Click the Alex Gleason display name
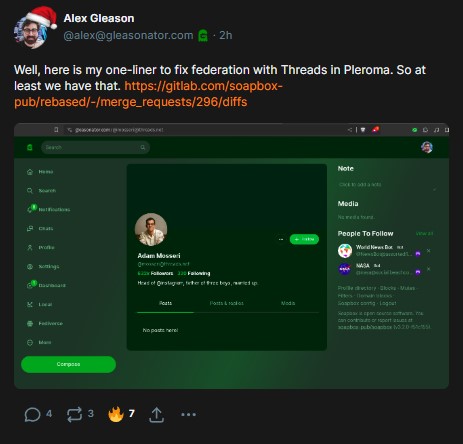 (x=99, y=18)
